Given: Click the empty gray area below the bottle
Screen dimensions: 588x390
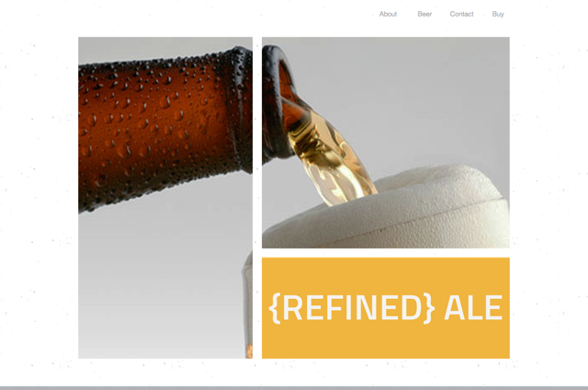Looking at the screenshot, I should tap(157, 285).
